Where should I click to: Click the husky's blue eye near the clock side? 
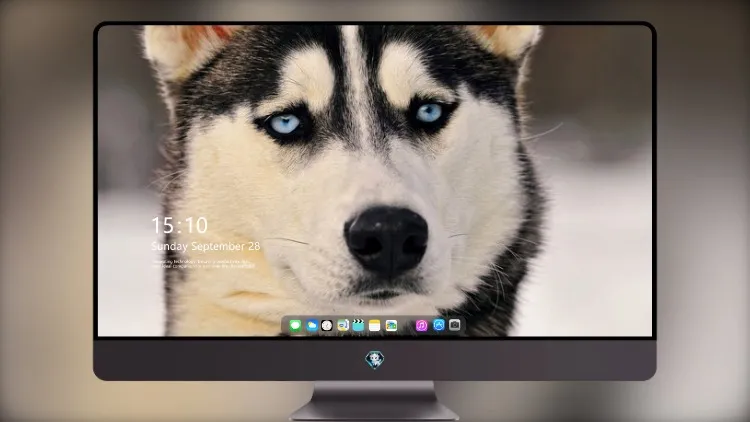(x=286, y=123)
